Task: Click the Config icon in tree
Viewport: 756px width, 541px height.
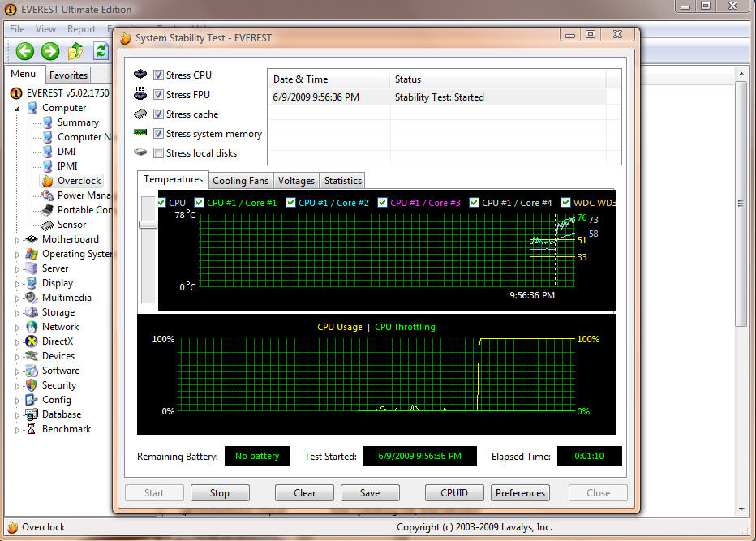Action: [x=32, y=400]
